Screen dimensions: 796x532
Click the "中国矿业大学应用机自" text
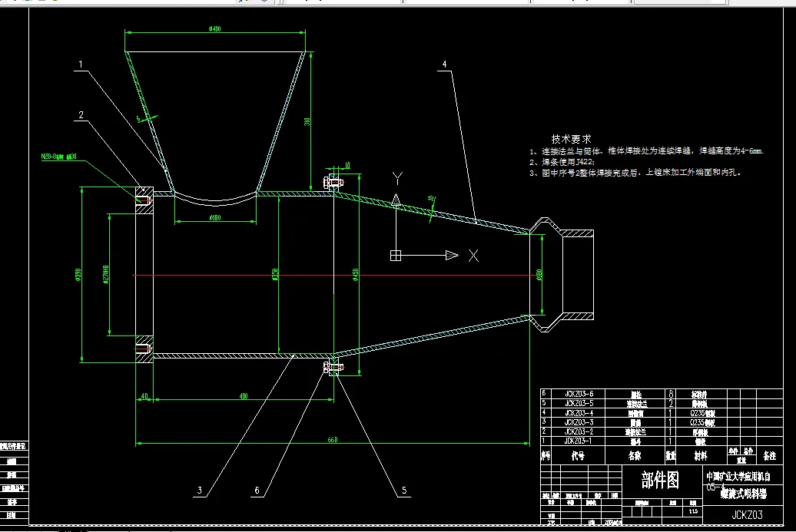pyautogui.click(x=738, y=477)
